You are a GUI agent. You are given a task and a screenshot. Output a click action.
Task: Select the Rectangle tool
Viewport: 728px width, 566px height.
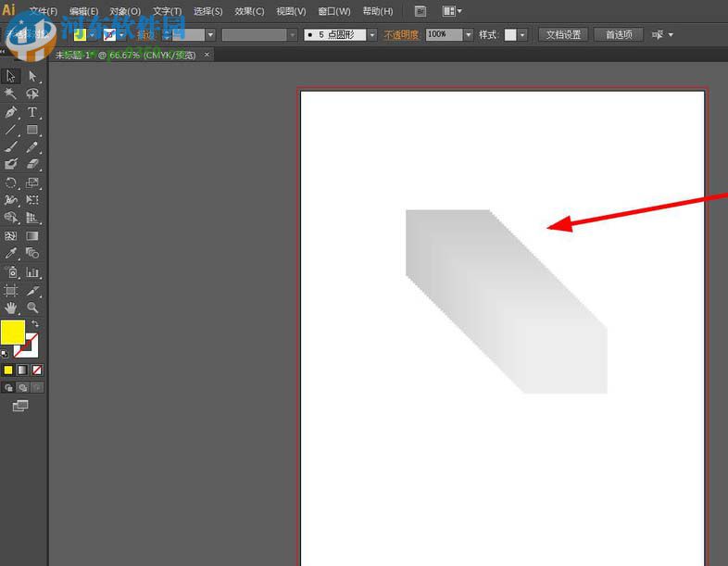coord(32,130)
